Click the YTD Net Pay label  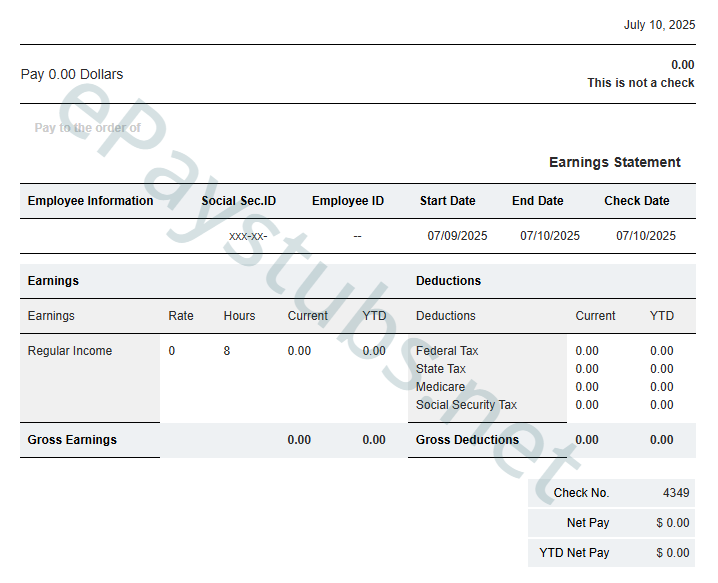tap(573, 553)
